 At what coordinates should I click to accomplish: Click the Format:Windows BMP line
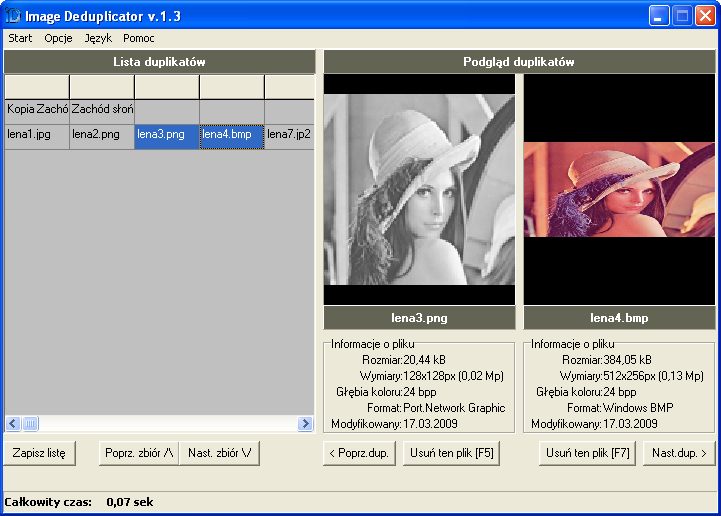(x=620, y=407)
